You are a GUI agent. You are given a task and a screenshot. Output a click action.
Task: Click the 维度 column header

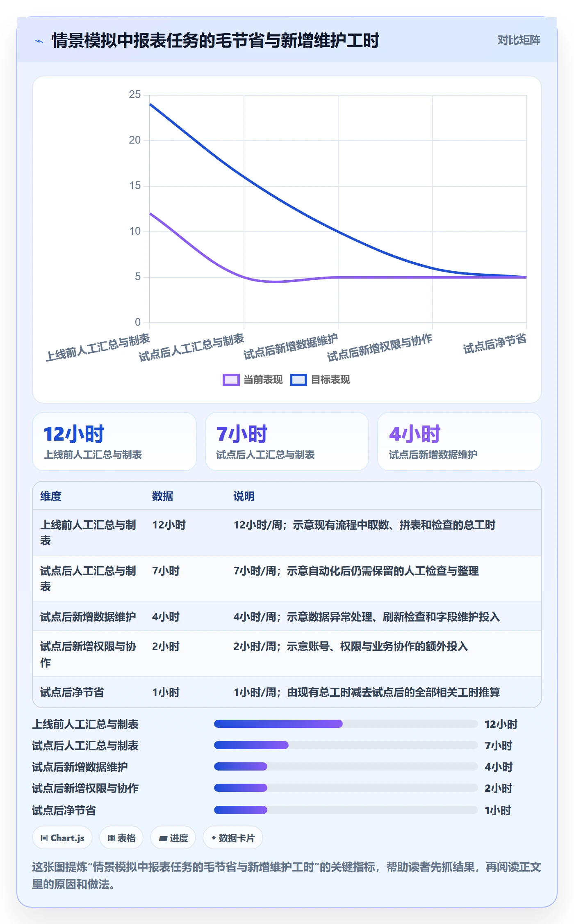pos(51,496)
